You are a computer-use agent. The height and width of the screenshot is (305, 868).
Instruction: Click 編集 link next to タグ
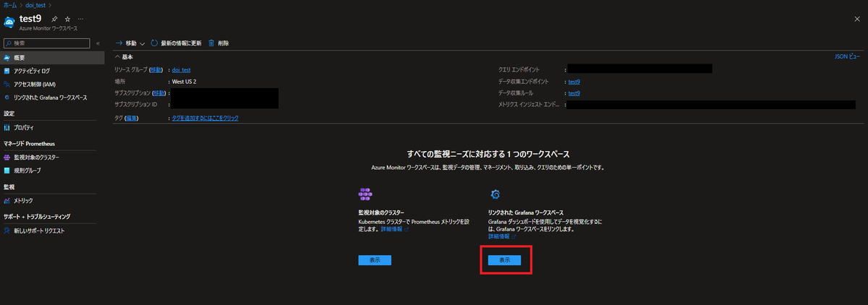click(x=131, y=117)
